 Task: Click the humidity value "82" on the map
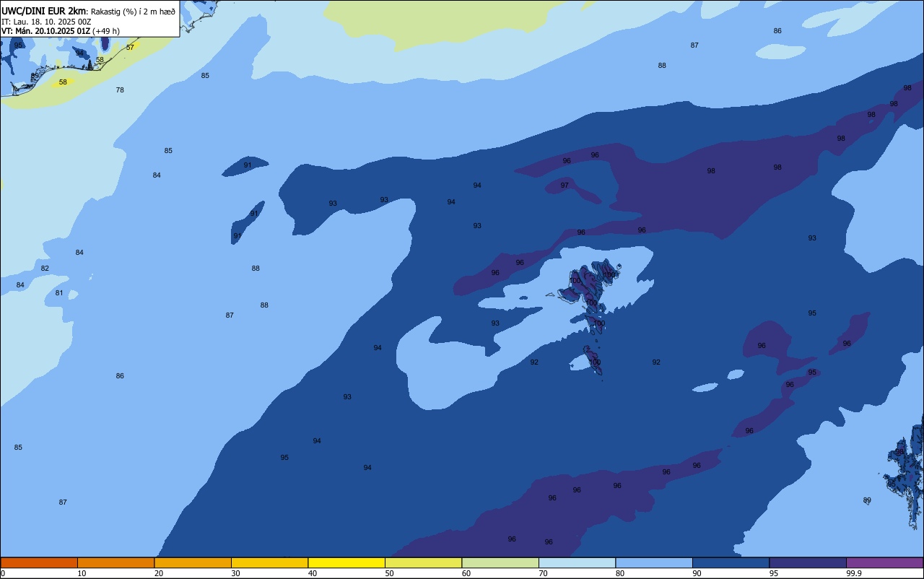(45, 269)
